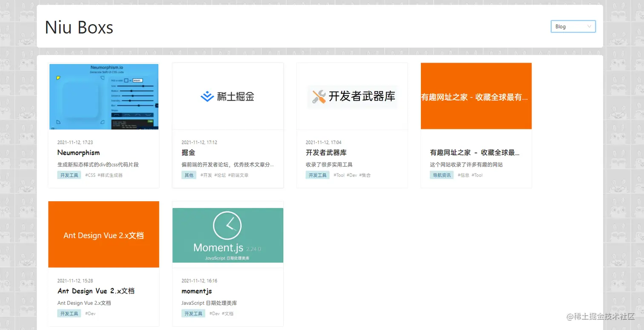Select the 导航资讯 category tag
Image resolution: width=644 pixels, height=330 pixels.
point(442,175)
